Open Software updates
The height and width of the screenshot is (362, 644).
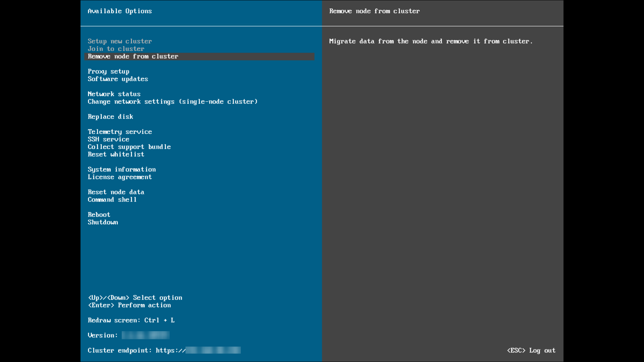coord(118,79)
